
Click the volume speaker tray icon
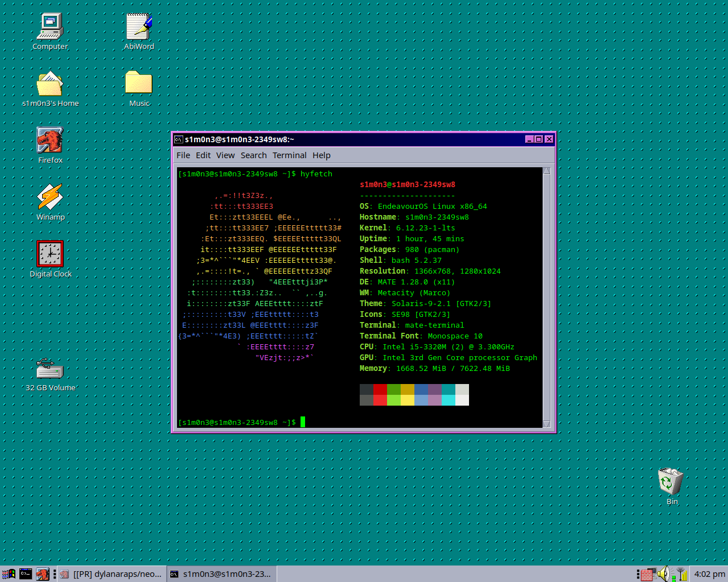tap(664, 574)
